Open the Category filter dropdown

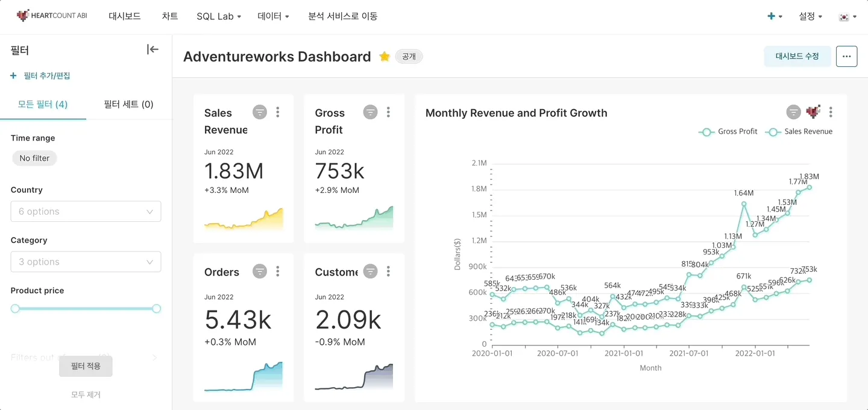pyautogui.click(x=86, y=262)
